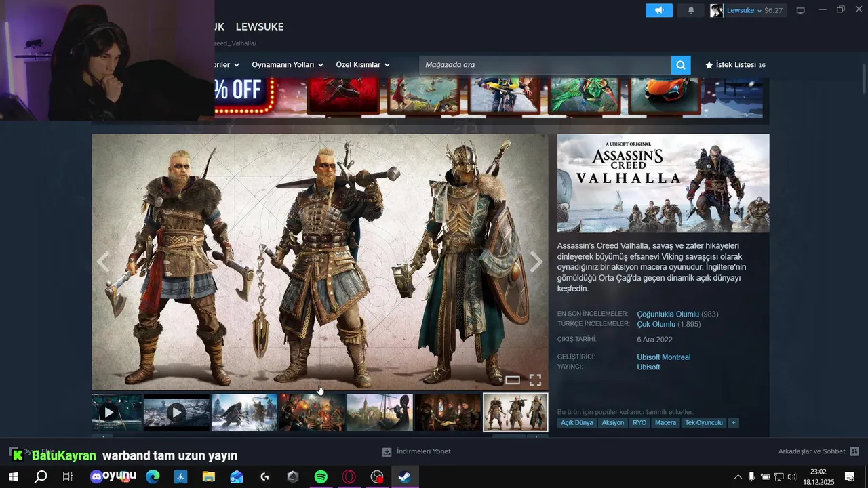Open the notifications bell icon

[691, 10]
